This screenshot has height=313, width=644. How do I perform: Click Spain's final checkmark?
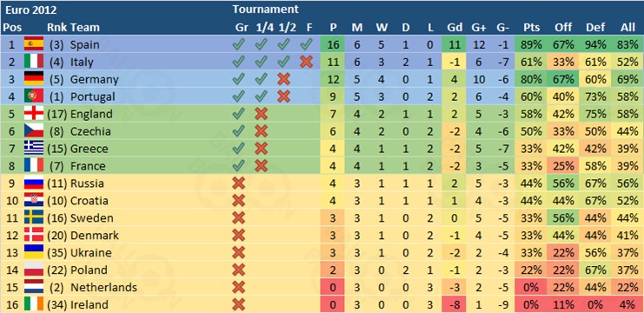pyautogui.click(x=307, y=44)
